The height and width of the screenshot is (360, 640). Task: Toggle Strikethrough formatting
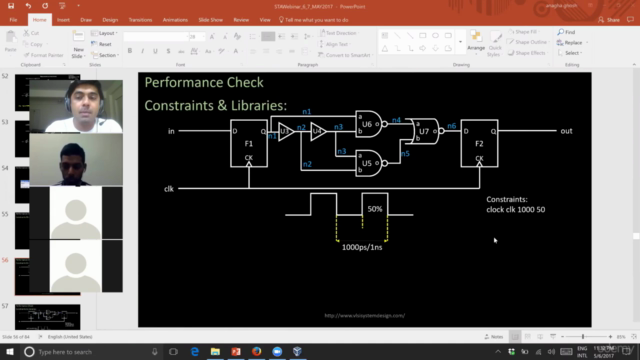(x=181, y=51)
